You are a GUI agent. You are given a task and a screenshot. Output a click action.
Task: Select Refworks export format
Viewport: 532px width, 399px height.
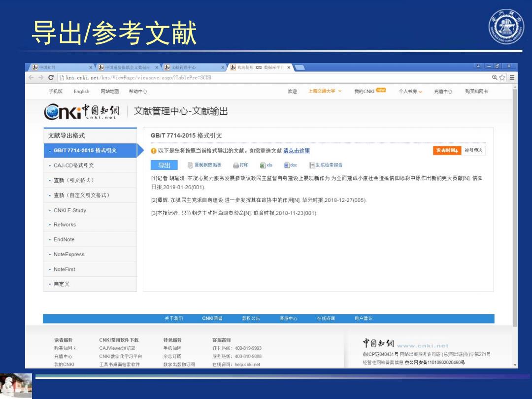pyautogui.click(x=90, y=225)
